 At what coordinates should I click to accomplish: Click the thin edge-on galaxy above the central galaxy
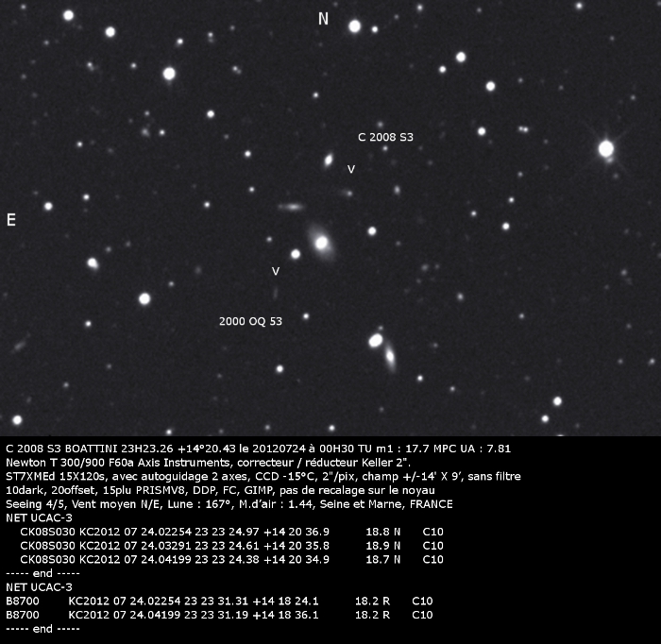point(292,206)
